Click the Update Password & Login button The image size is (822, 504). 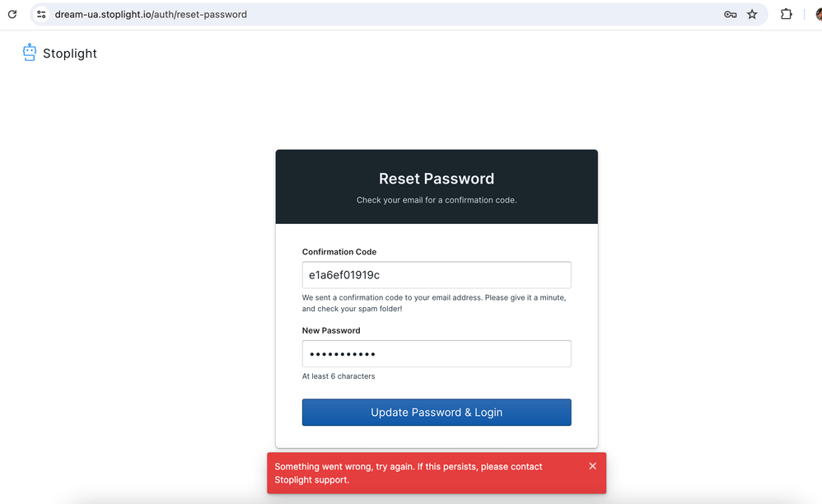point(437,413)
